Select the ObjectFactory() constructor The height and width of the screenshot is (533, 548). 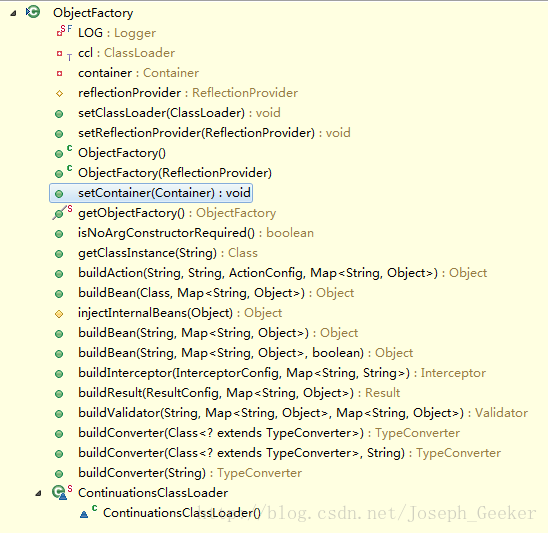coord(122,153)
